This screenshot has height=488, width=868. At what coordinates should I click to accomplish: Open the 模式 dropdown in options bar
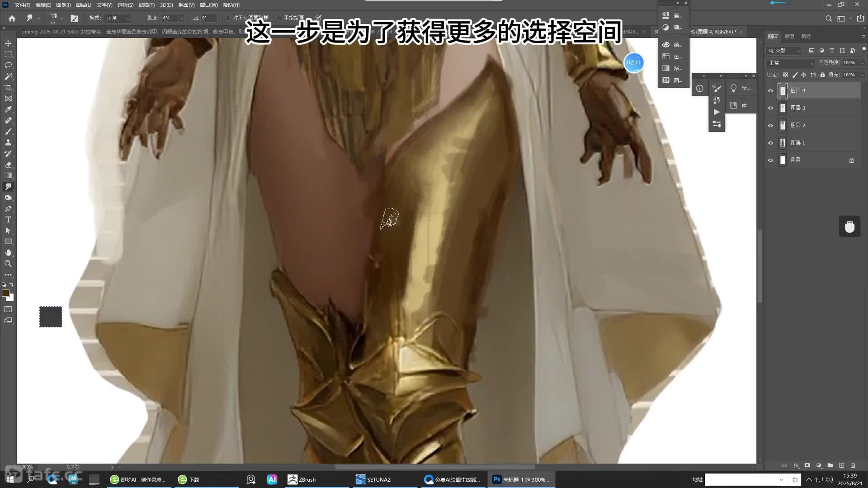click(118, 18)
